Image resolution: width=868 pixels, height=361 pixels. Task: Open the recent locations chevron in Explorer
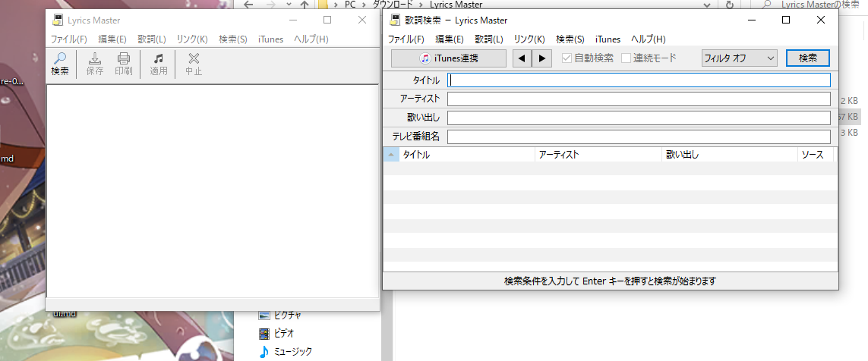(x=289, y=5)
